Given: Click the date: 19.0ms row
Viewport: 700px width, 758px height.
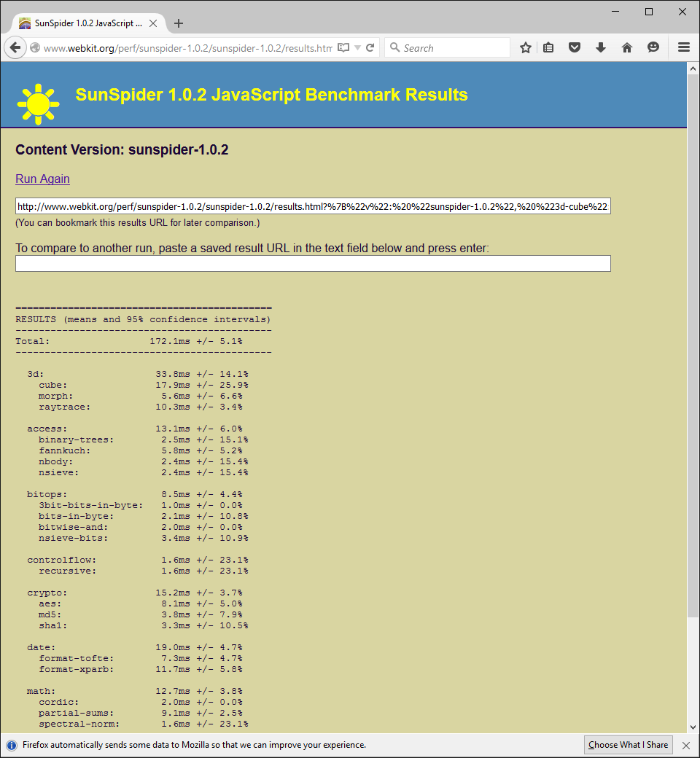Looking at the screenshot, I should tap(134, 647).
